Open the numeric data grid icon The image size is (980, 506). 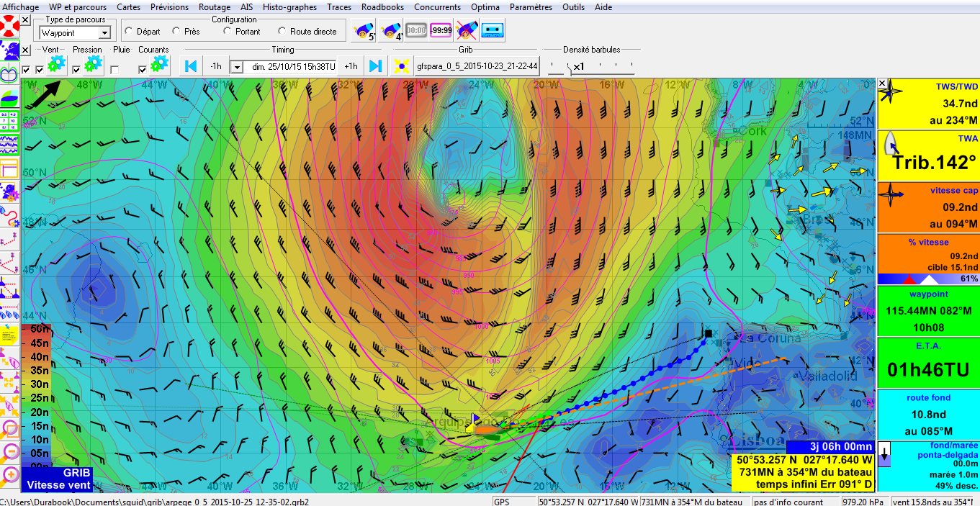[10, 122]
